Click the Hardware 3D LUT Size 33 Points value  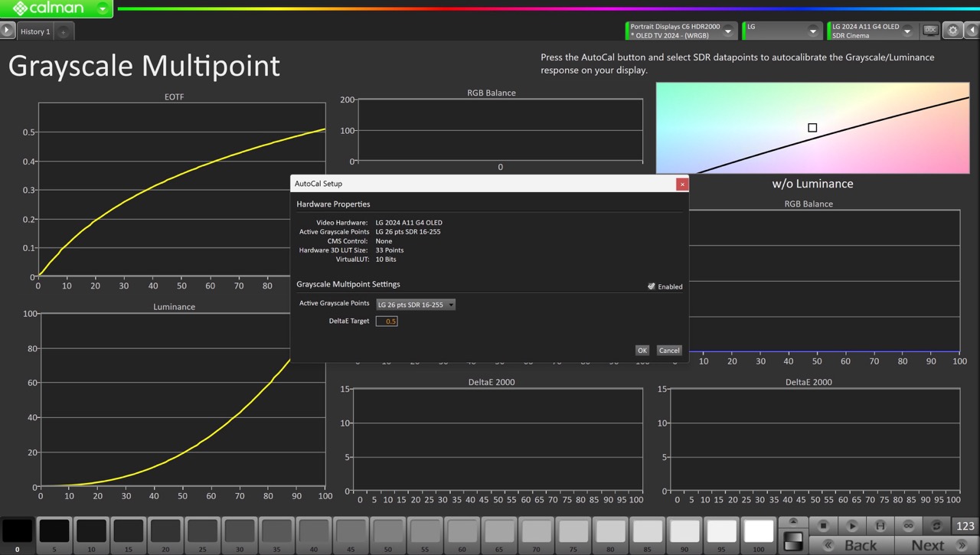click(390, 250)
